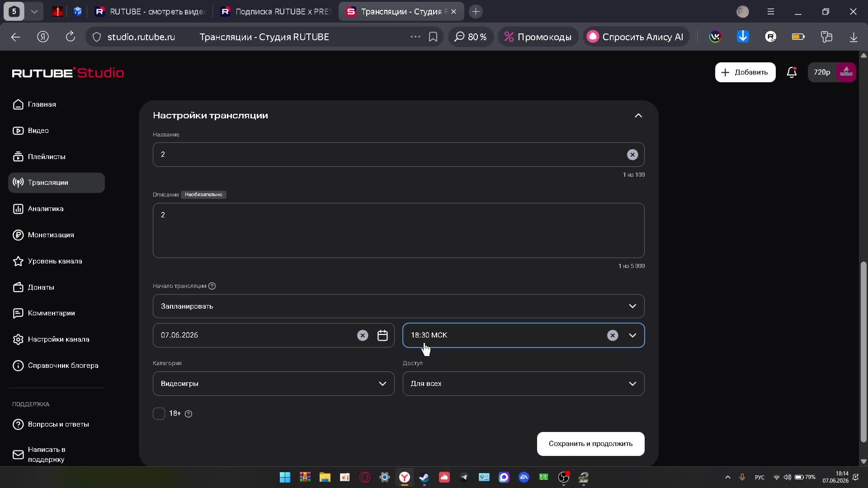Focus the Описание description text area
The height and width of the screenshot is (488, 868).
[x=398, y=230]
